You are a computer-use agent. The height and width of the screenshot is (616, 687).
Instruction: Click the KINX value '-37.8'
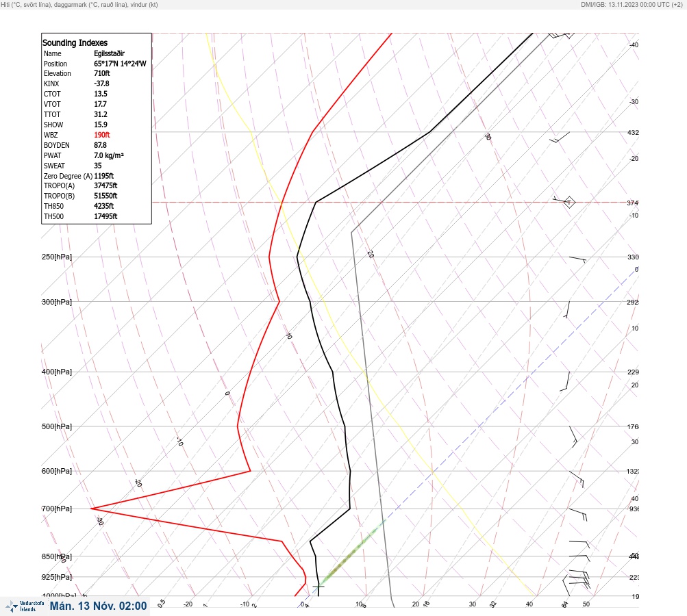click(x=101, y=84)
